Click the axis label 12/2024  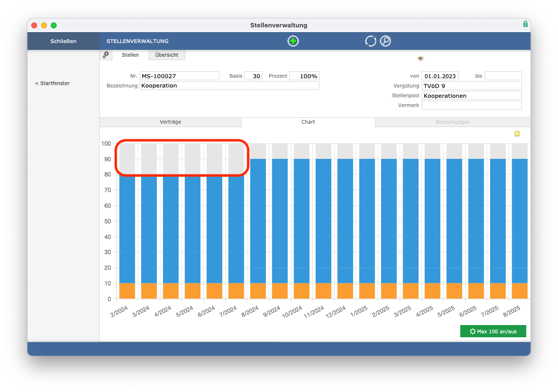pos(336,311)
